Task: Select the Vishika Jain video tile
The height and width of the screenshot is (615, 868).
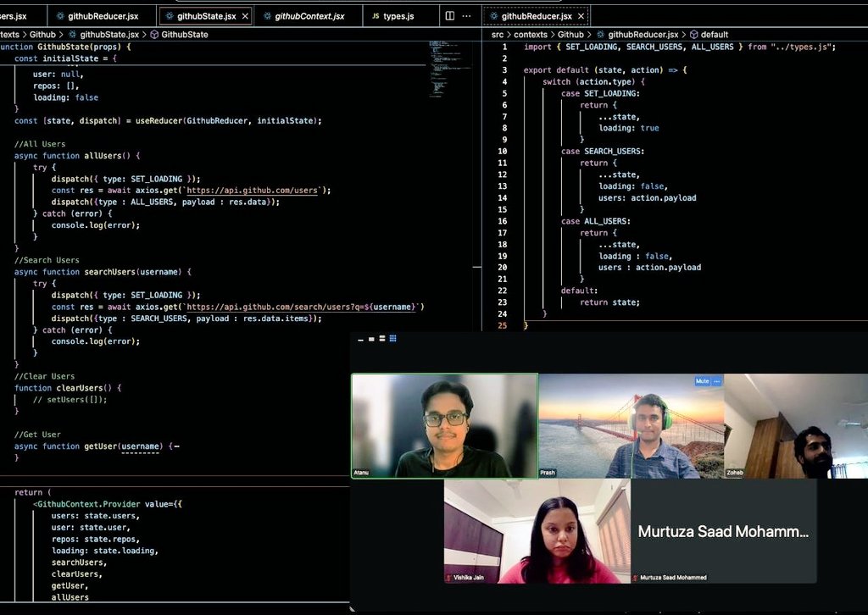Action: [x=537, y=531]
